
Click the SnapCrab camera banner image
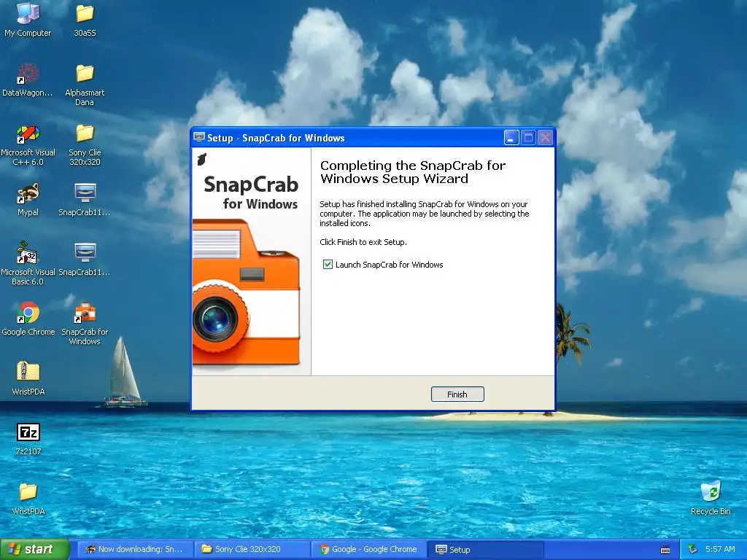point(252,262)
